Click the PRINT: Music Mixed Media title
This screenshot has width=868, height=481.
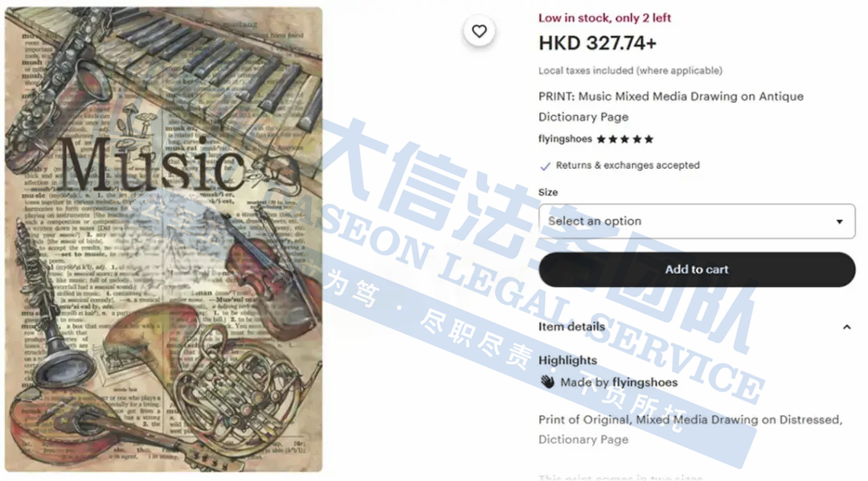[671, 106]
